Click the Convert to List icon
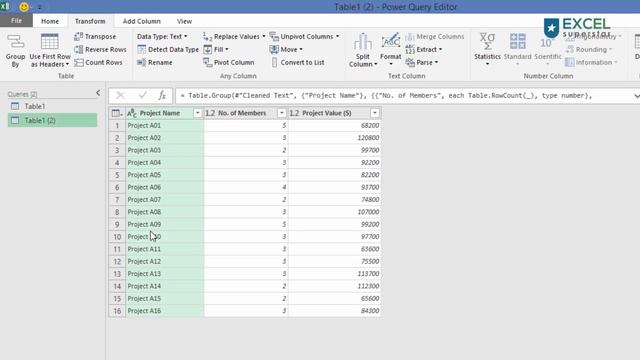This screenshot has height=360, width=640. point(274,62)
